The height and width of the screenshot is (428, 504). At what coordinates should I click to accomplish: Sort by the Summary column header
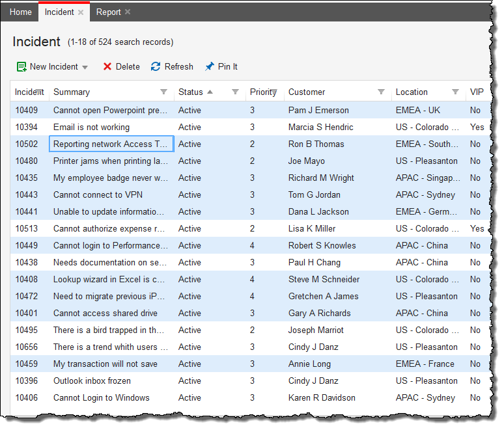(x=72, y=92)
